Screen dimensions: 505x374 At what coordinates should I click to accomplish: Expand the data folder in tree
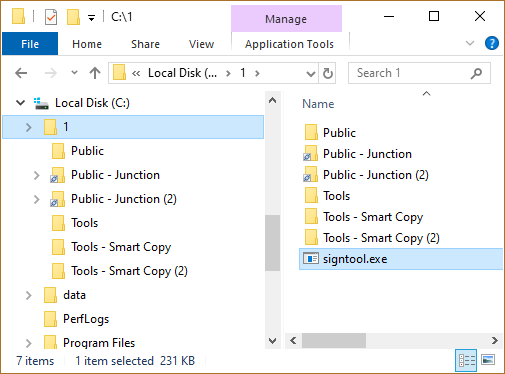(29, 295)
